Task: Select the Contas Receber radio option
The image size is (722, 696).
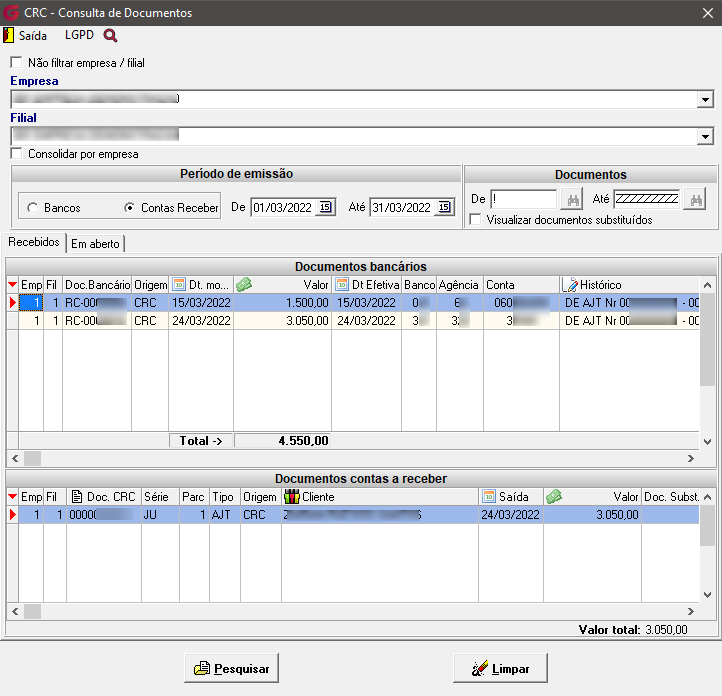Action: pyautogui.click(x=129, y=208)
